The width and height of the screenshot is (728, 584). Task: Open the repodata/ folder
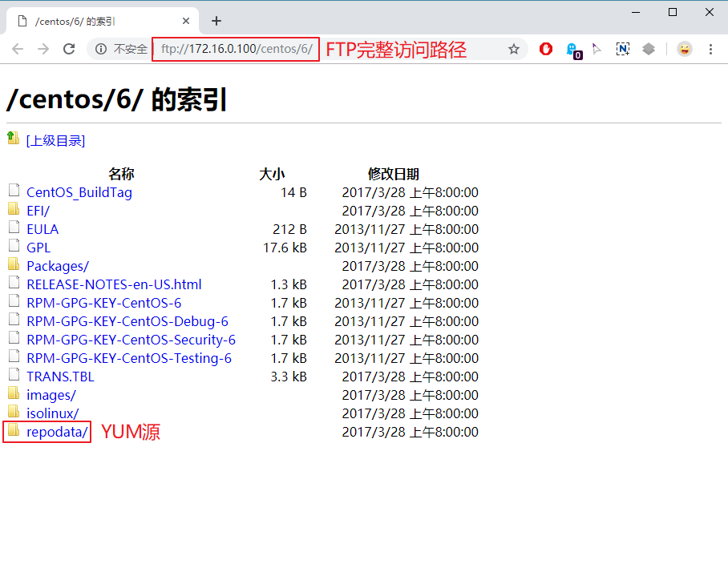coord(57,432)
